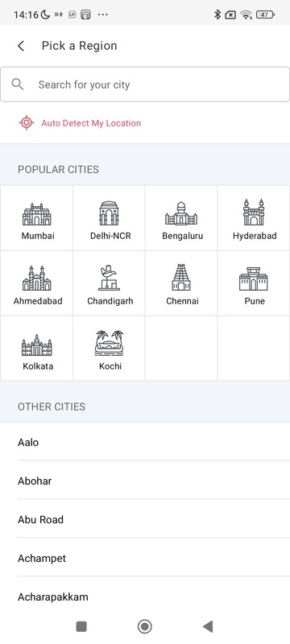The image size is (290, 644).
Task: Choose the Chandigarh Open Hand icon
Action: [109, 278]
